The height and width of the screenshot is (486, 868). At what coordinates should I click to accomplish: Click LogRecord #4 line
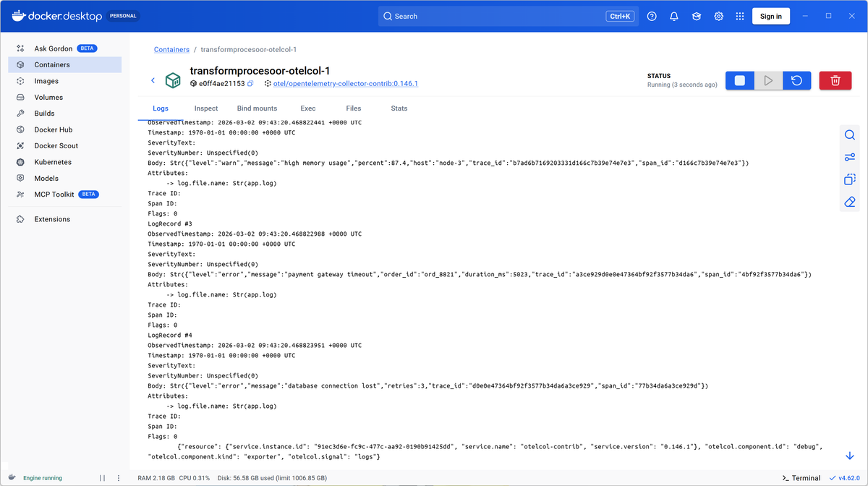[x=170, y=336]
